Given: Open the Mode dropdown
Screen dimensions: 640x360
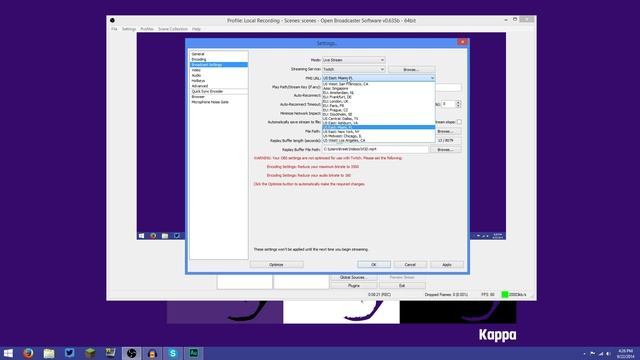Looking at the screenshot, I should (x=353, y=60).
